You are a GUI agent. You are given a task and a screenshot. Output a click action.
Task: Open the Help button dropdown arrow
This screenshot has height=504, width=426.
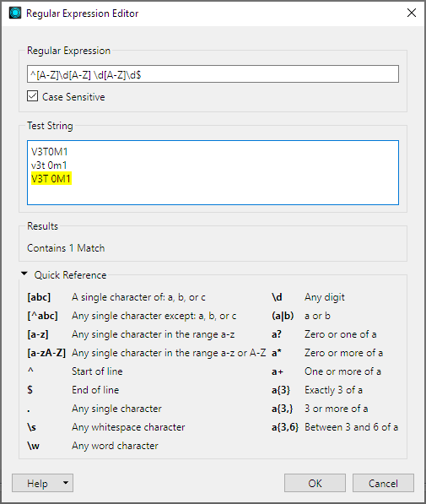66,482
